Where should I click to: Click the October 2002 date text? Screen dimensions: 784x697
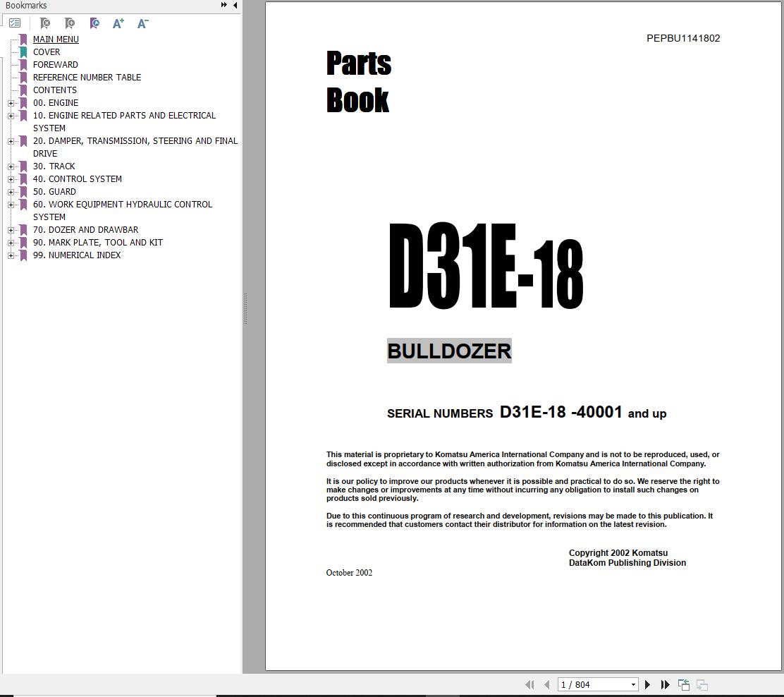[x=349, y=573]
